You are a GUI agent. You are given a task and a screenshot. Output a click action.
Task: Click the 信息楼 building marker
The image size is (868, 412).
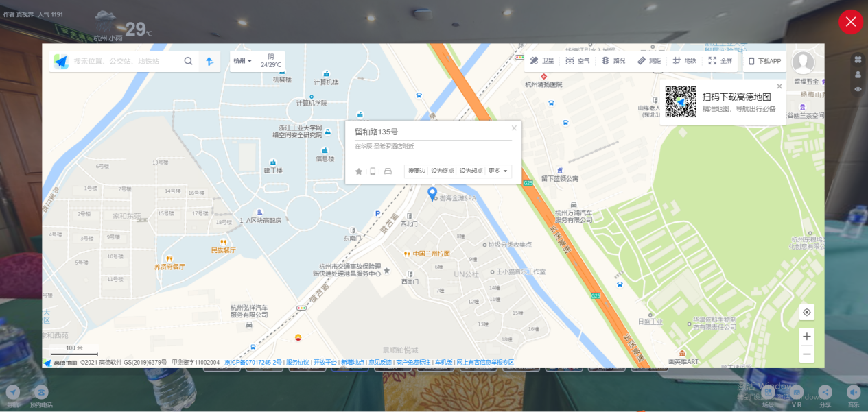[325, 150]
